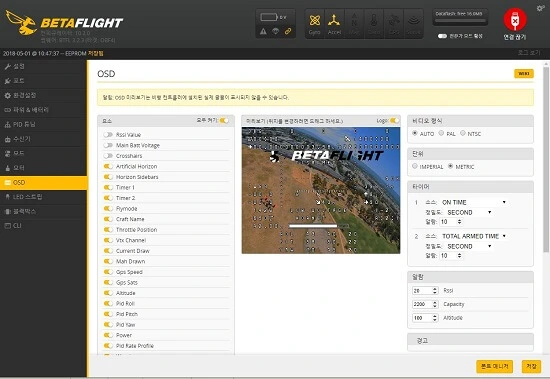The height and width of the screenshot is (379, 550).
Task: Click the WIKI button
Action: click(524, 74)
